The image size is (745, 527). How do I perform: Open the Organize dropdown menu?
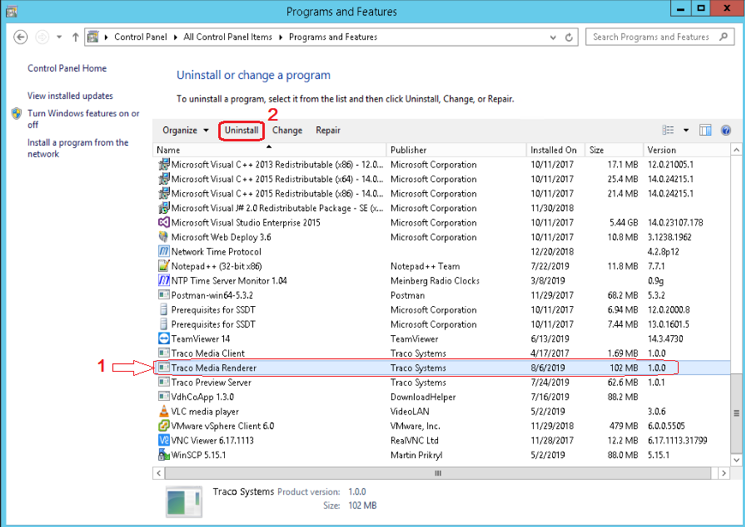pyautogui.click(x=185, y=131)
